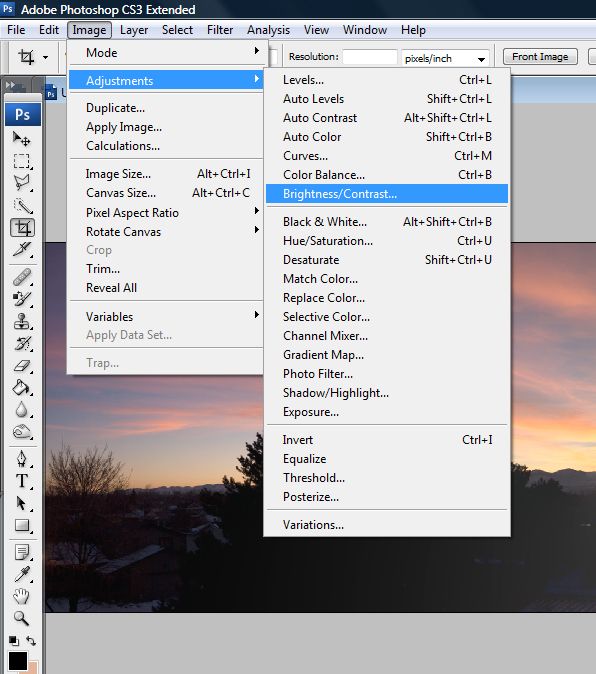Expand the Rotate Canvas submenu
This screenshot has width=596, height=674.
(x=166, y=231)
